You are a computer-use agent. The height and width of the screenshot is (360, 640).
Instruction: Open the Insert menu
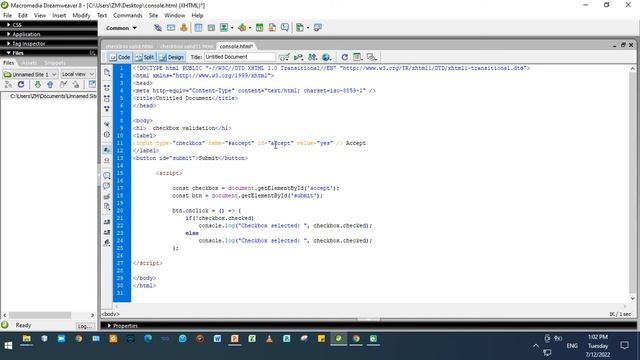pyautogui.click(x=59, y=16)
